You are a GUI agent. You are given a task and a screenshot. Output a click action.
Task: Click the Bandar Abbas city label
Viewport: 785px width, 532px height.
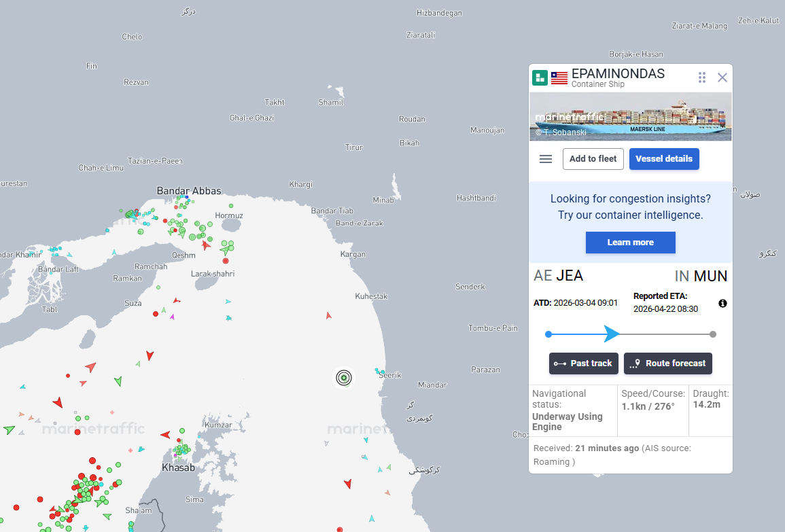pyautogui.click(x=189, y=191)
